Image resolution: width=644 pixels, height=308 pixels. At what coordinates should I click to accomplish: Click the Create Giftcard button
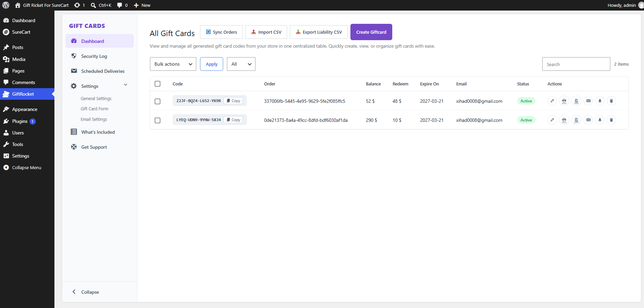point(371,32)
